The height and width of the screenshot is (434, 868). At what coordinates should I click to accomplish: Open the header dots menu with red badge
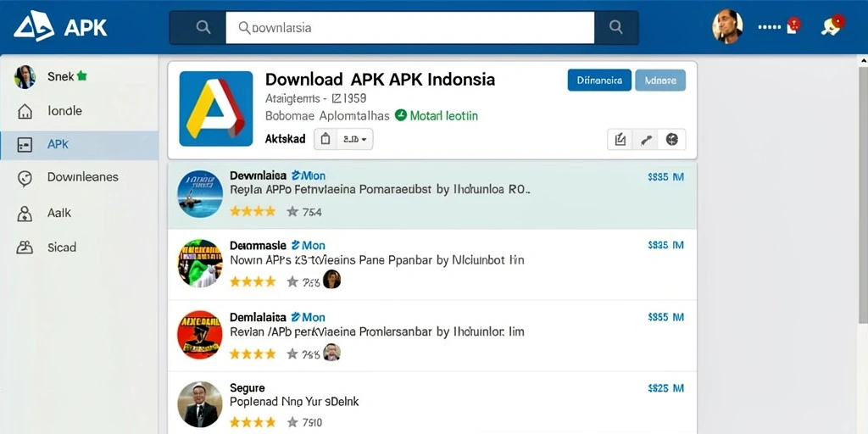(x=779, y=26)
